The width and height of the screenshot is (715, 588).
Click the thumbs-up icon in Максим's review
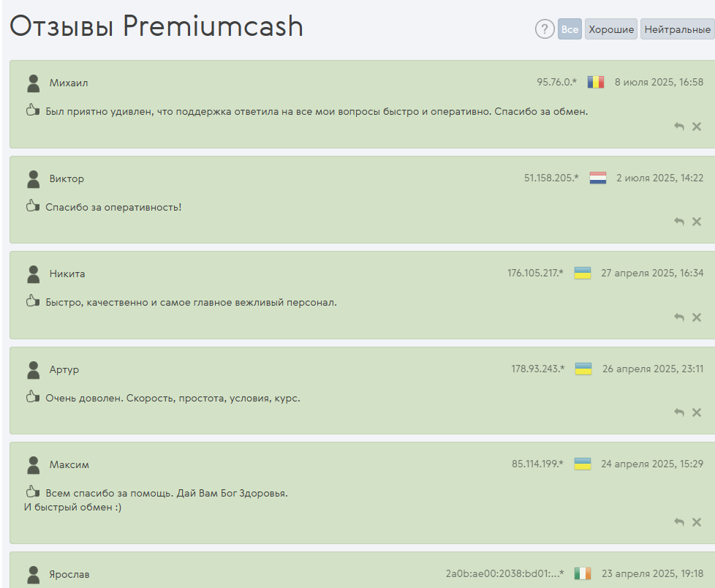(x=33, y=491)
